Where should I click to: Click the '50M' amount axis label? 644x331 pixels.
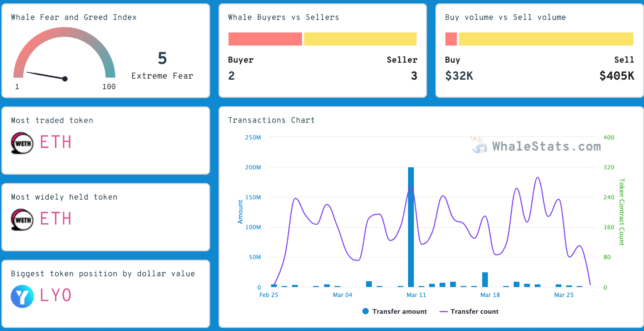(255, 257)
